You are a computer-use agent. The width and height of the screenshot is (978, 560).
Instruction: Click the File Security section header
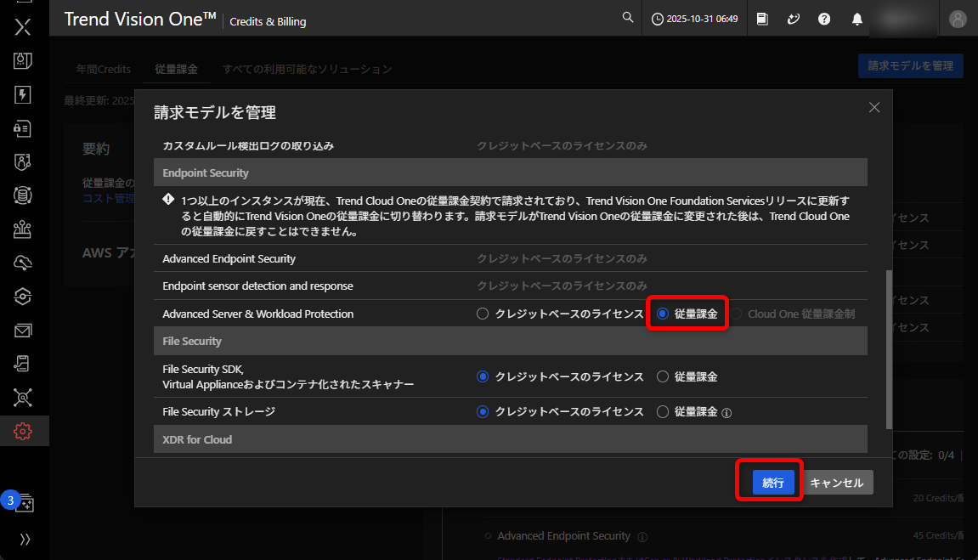click(510, 341)
